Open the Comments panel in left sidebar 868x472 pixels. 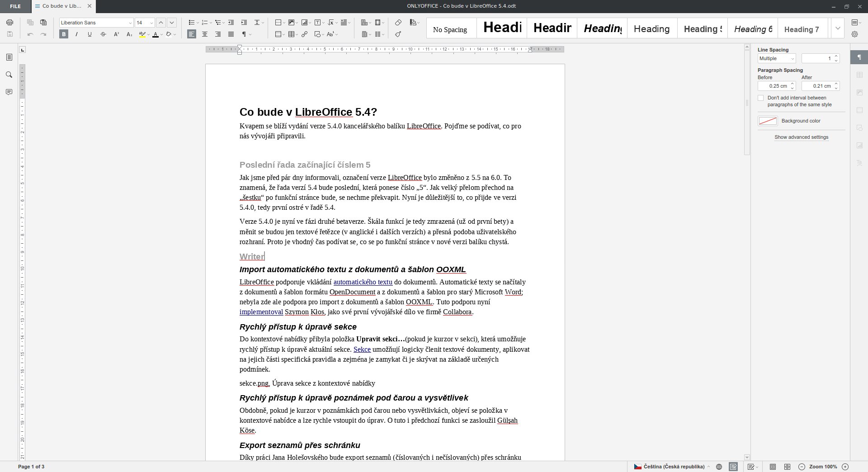point(9,92)
